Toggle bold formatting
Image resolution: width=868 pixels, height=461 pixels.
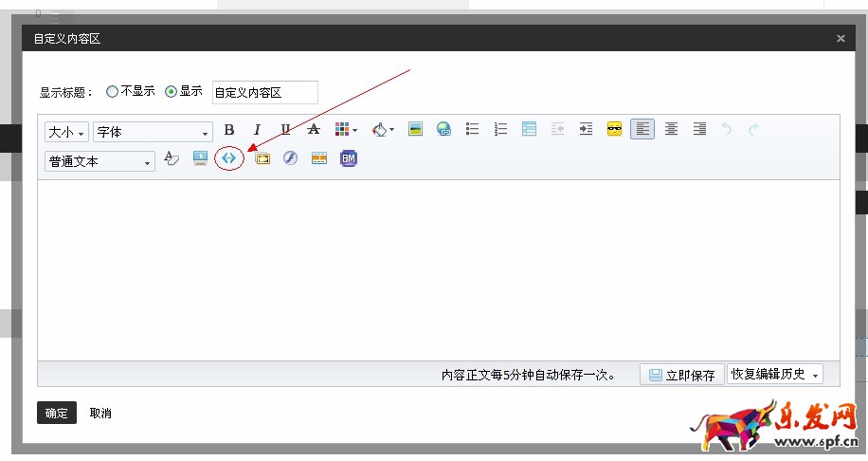pos(229,130)
